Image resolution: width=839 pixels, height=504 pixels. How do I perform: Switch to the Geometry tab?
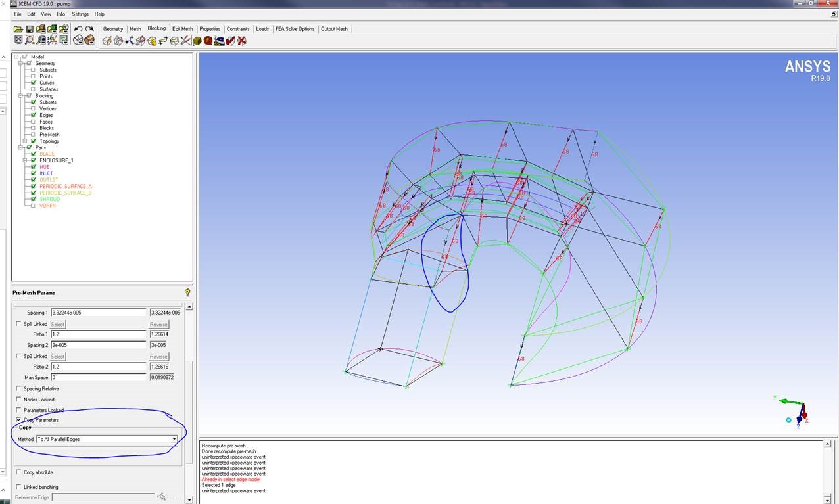[112, 29]
